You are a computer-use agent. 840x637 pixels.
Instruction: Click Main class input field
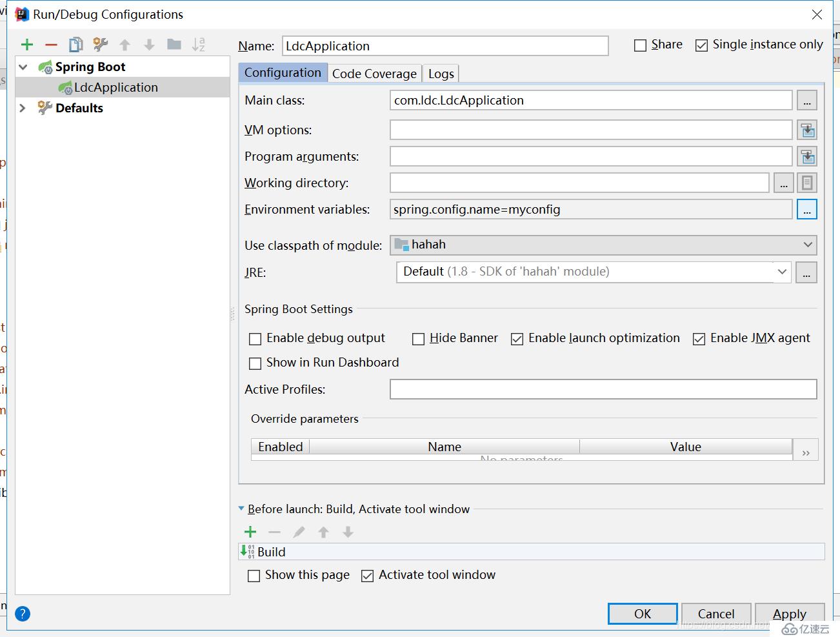(x=591, y=100)
